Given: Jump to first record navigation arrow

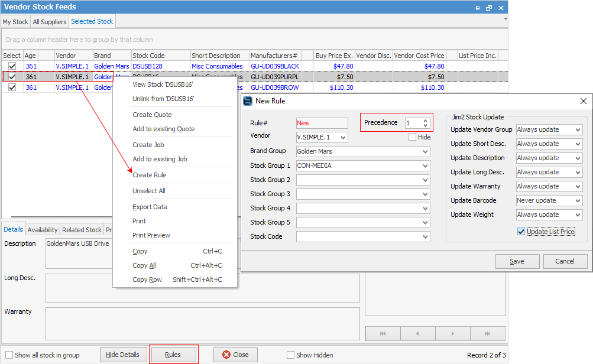Looking at the screenshot, I should 383,334.
